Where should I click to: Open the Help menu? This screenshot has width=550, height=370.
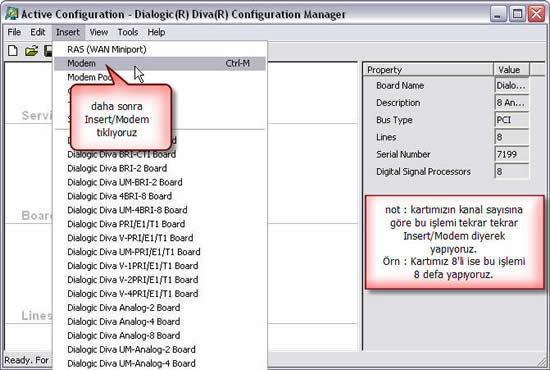click(x=156, y=32)
